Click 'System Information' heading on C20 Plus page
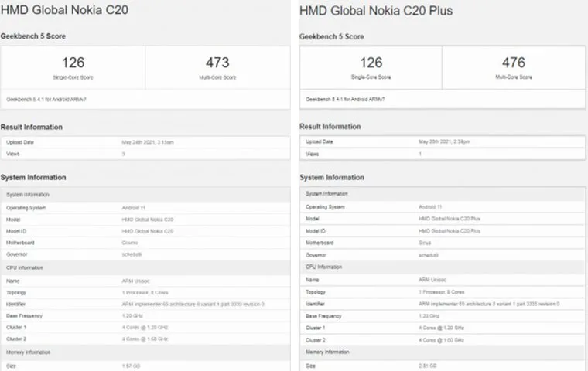Screen dimensions: 588x371 click(x=332, y=178)
